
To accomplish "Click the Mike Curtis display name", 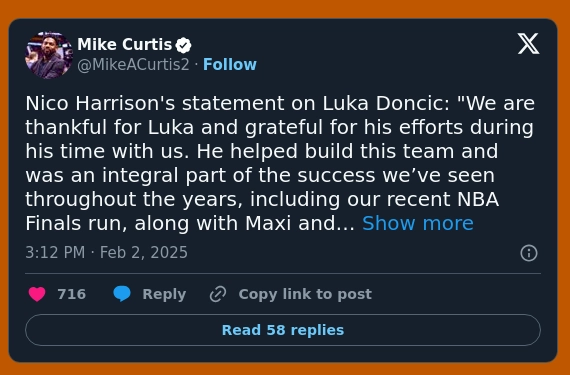I will pos(124,45).
